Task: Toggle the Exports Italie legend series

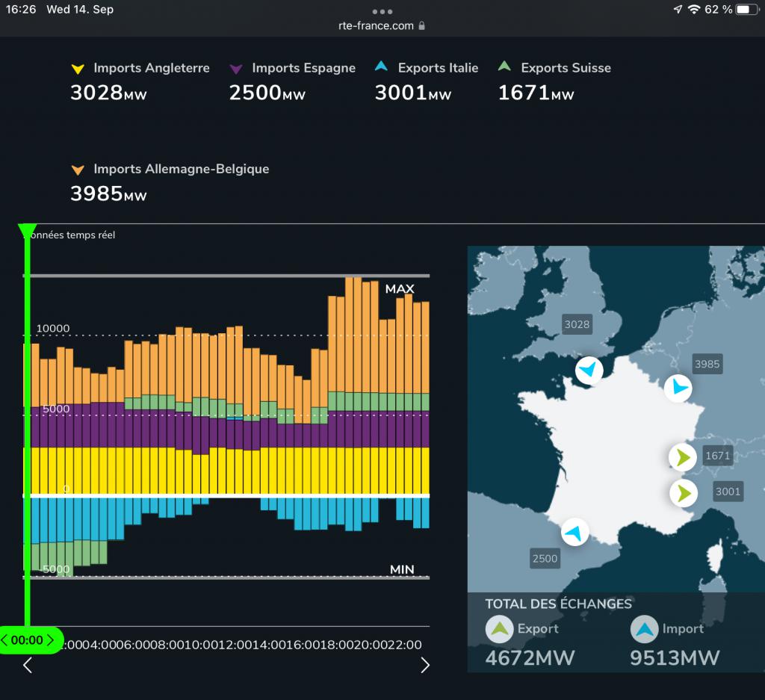Action: tap(427, 68)
